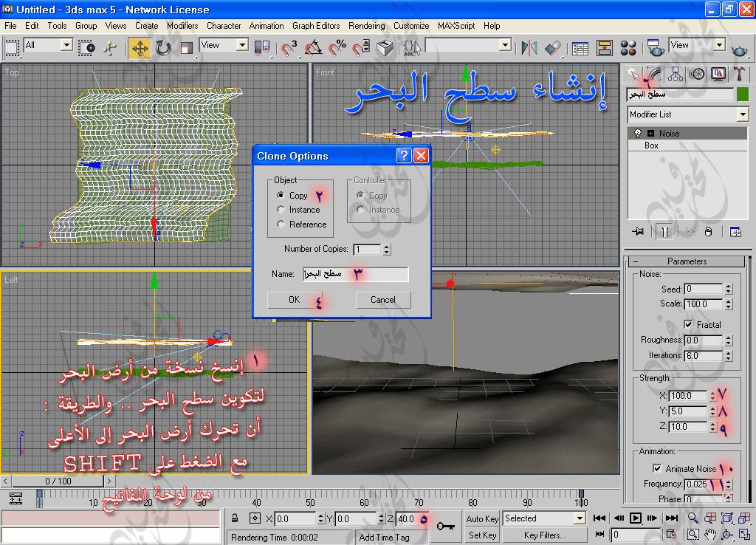Click the Align tool icon
The height and width of the screenshot is (545, 756).
(553, 47)
